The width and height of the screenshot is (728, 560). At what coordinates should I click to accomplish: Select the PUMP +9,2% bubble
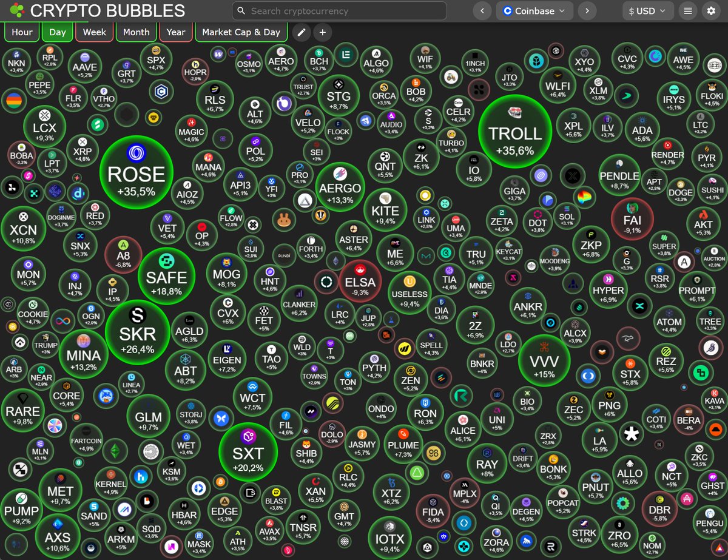[21, 510]
